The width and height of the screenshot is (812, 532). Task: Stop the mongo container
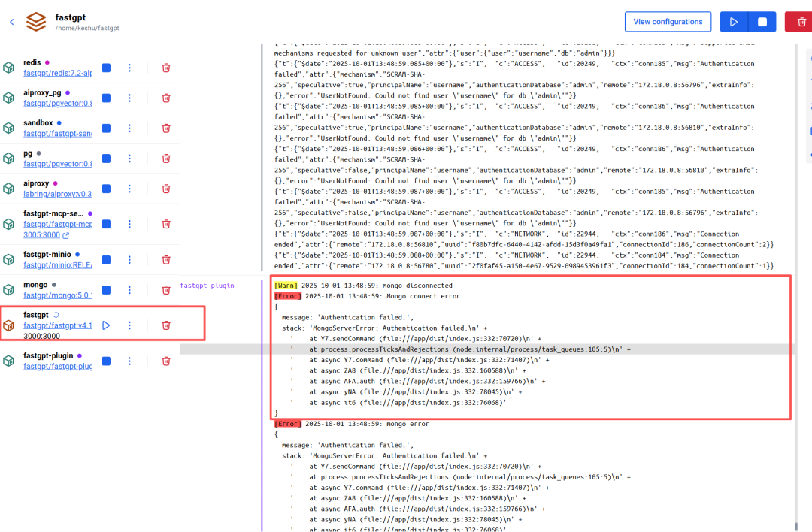106,290
